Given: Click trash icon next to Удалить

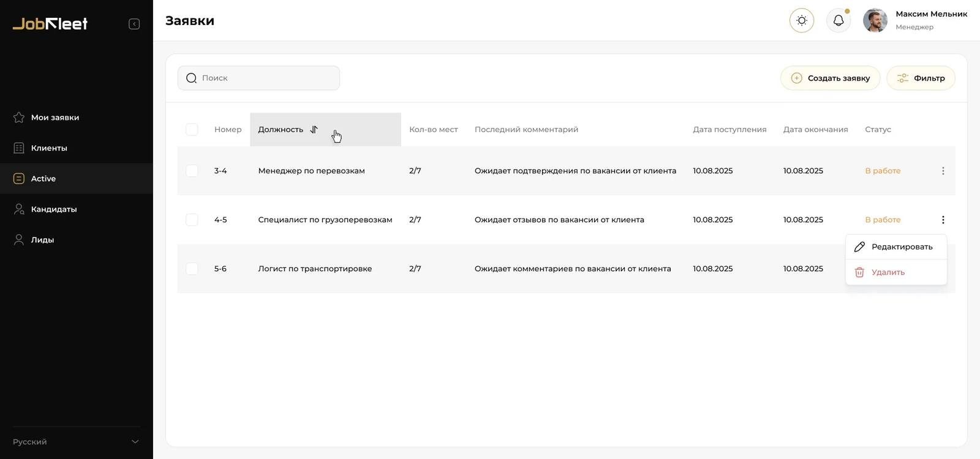Looking at the screenshot, I should (859, 272).
